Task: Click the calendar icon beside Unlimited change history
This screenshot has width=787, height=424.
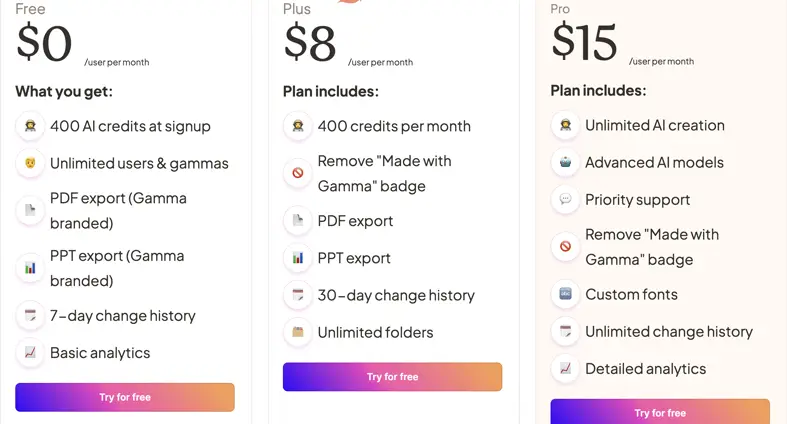Action: coord(565,331)
